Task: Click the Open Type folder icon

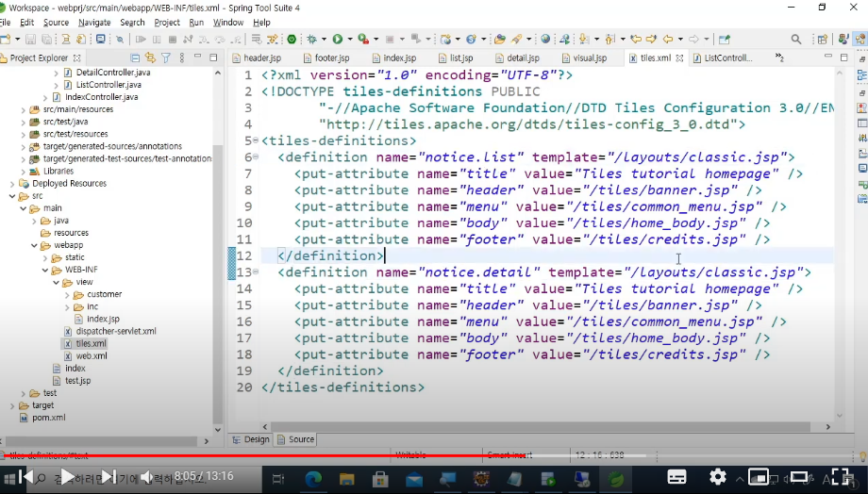Action: click(x=500, y=40)
